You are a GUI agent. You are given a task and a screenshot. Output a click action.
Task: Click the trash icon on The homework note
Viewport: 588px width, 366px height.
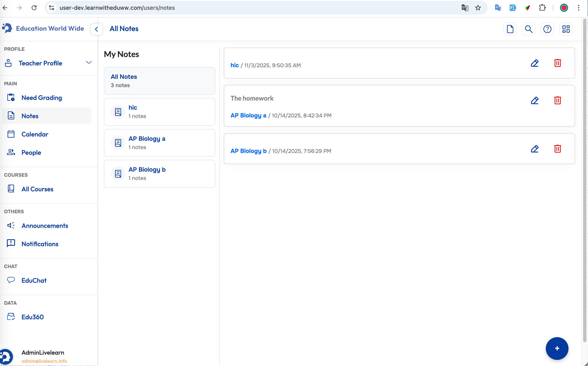pyautogui.click(x=557, y=101)
